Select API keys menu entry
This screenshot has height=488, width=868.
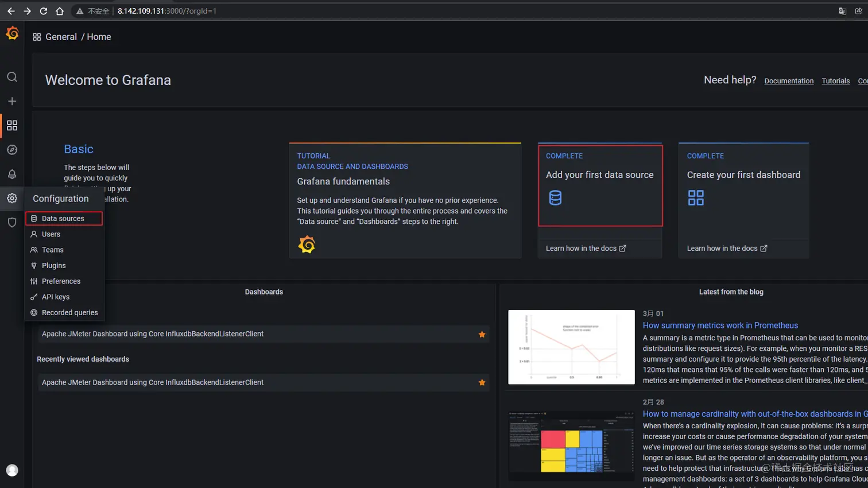pos(56,297)
